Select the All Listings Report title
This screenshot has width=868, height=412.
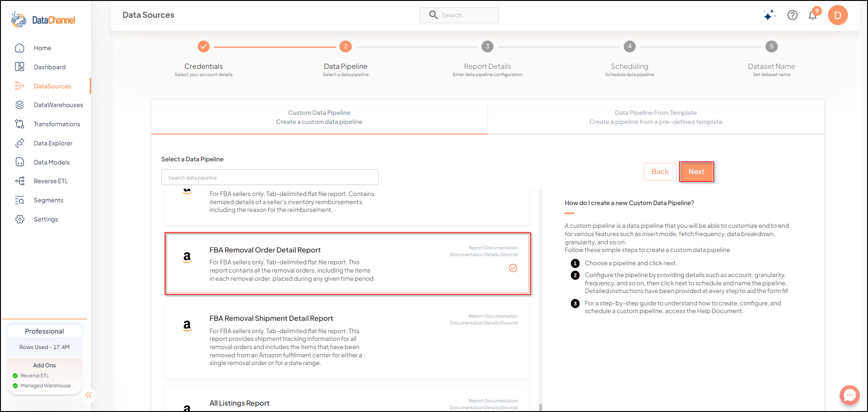click(x=239, y=403)
